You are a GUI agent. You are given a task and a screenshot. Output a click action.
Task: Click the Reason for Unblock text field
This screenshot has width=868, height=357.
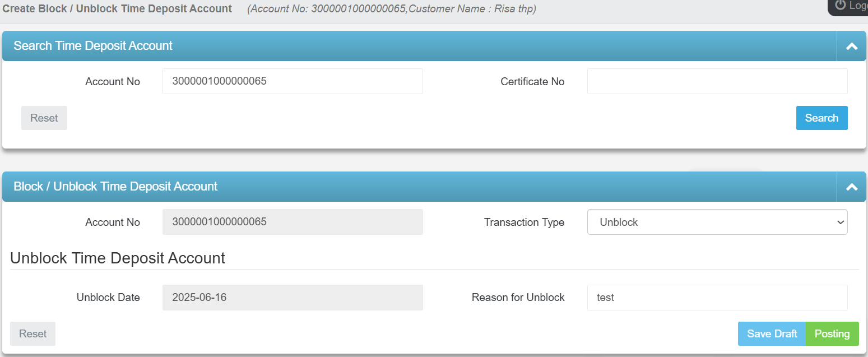click(717, 298)
